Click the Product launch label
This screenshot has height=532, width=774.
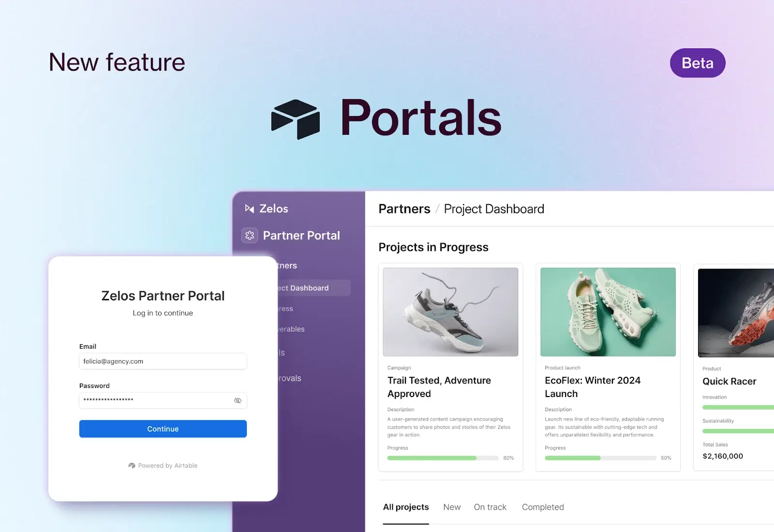pyautogui.click(x=563, y=368)
